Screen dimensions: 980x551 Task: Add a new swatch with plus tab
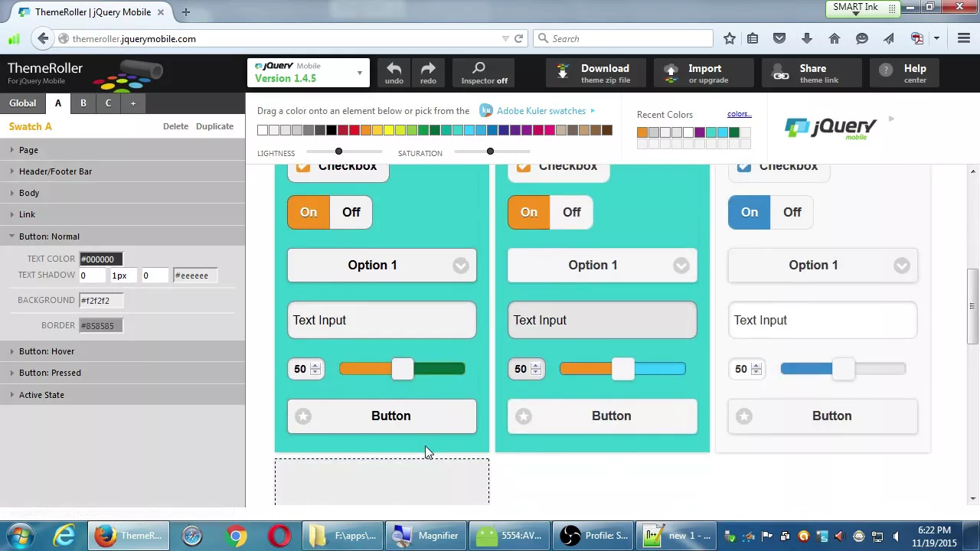[x=132, y=103]
